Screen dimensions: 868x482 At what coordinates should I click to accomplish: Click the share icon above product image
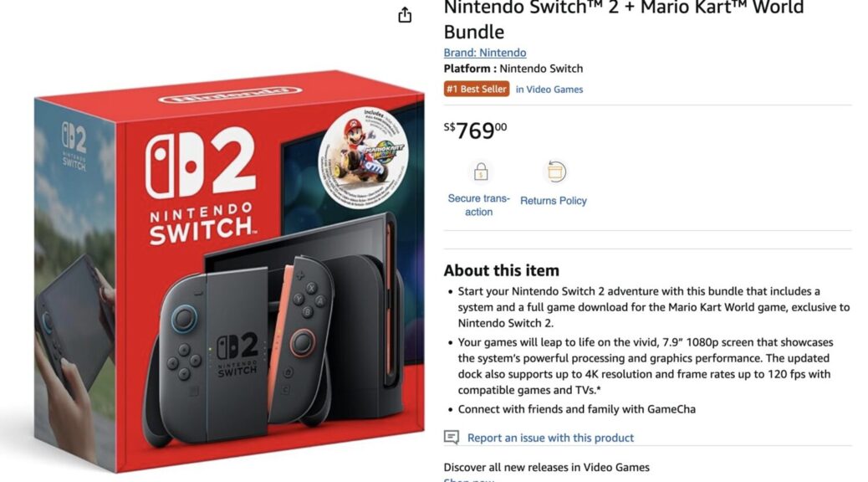(405, 15)
